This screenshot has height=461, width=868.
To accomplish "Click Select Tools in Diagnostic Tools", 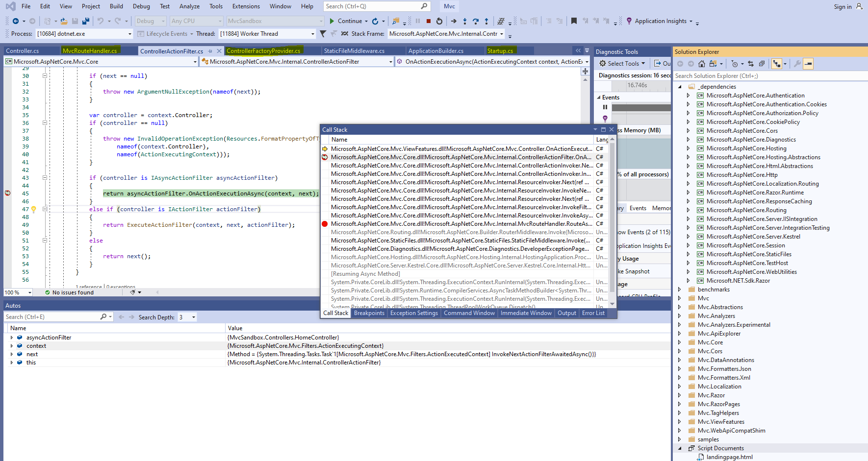I will (622, 63).
